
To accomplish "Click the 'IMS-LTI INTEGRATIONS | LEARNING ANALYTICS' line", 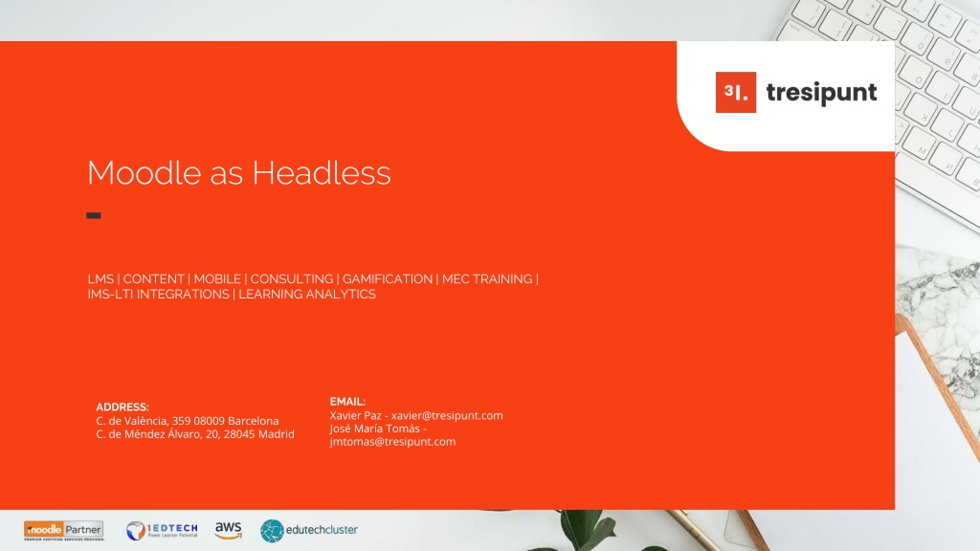I will [232, 295].
